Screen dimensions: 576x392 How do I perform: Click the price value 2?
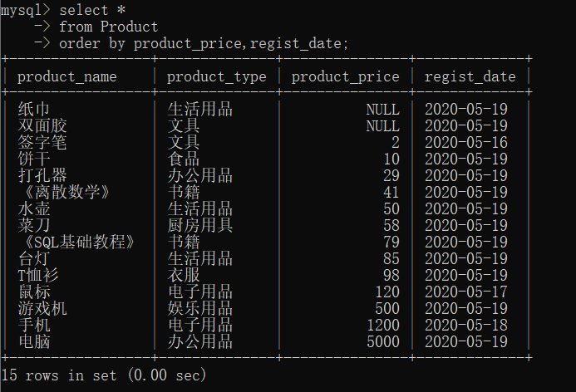pos(396,142)
